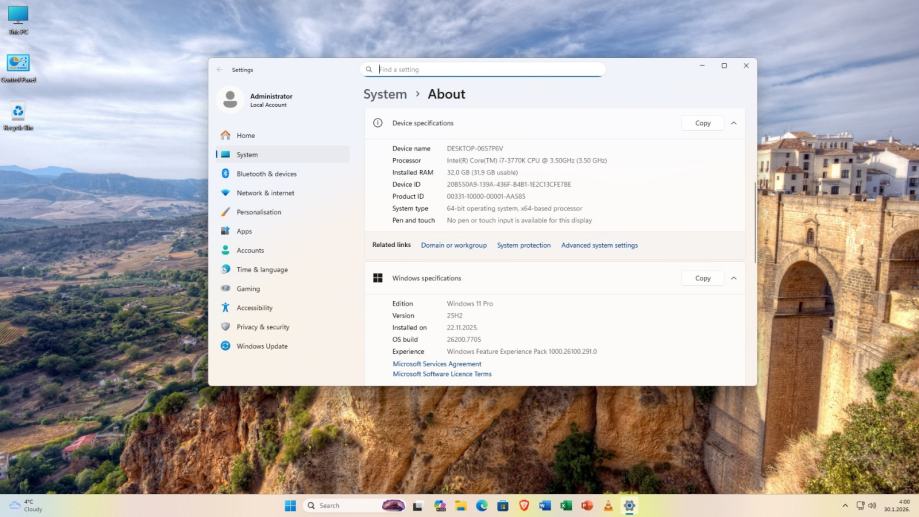Collapse the Windows specifications section

point(733,278)
